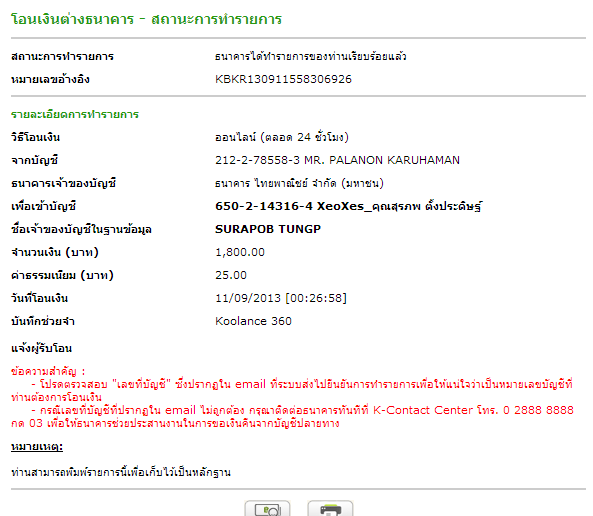Image resolution: width=593 pixels, height=516 pixels.
Task: Click the label ธนาคารเจ้าของบัญชี
Action: tap(63, 183)
